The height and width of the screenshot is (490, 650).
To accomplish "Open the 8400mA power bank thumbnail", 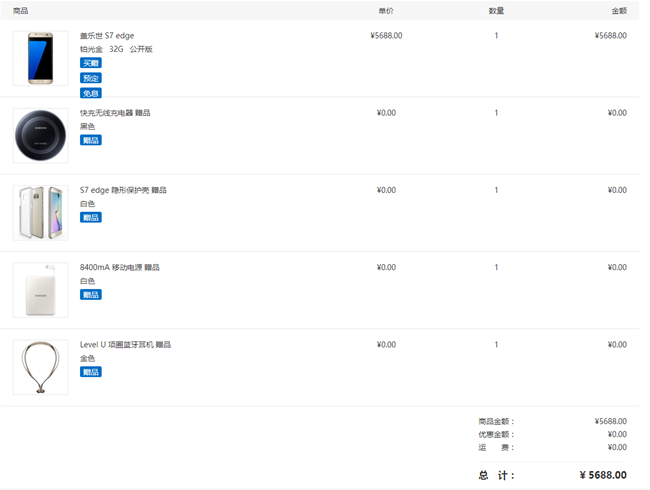I will pos(41,290).
